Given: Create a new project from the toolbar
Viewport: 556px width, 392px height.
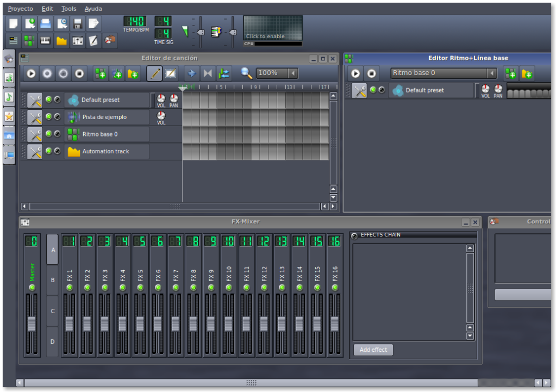Looking at the screenshot, I should 14,23.
